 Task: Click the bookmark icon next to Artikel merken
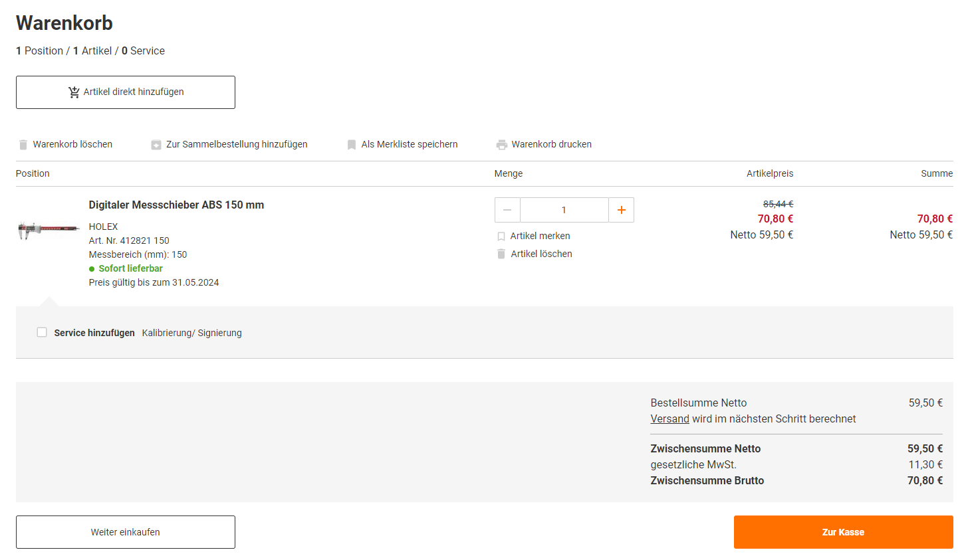click(x=501, y=236)
